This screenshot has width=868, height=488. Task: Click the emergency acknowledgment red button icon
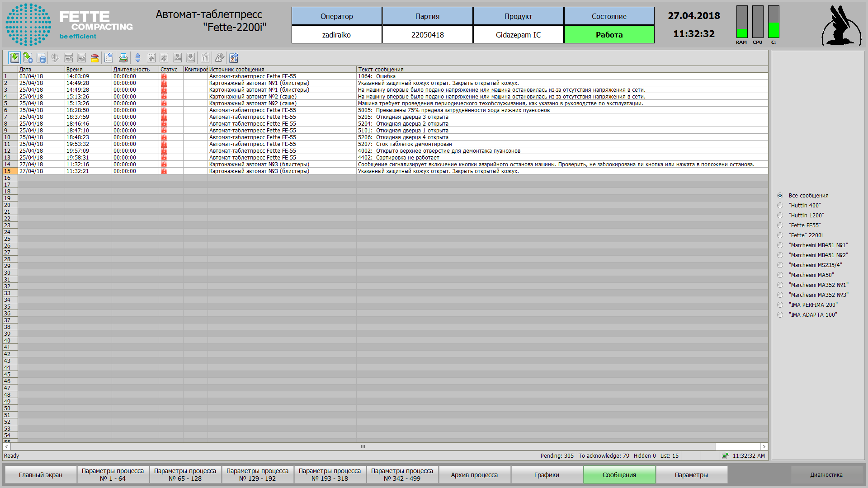coord(95,58)
